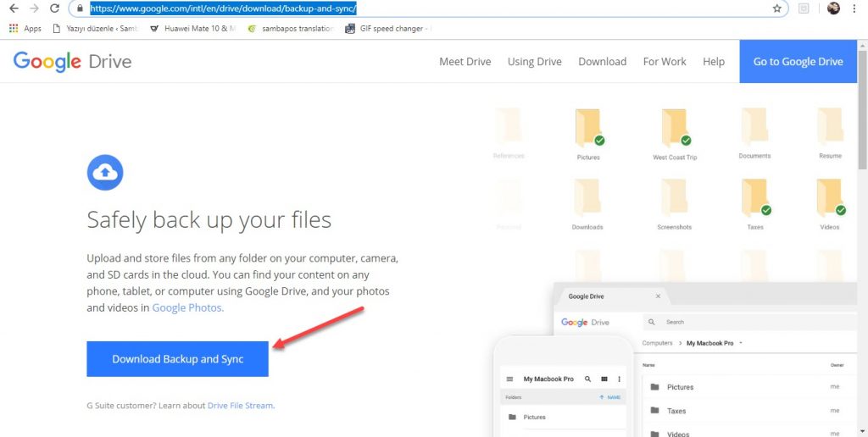Image resolution: width=868 pixels, height=437 pixels.
Task: Open the Apps grid shortcut
Action: [x=25, y=29]
